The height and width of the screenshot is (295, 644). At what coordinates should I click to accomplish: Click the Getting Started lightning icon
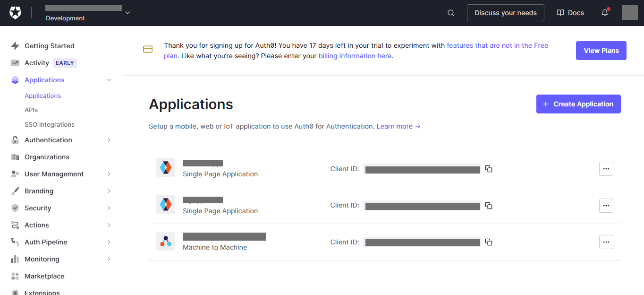16,45
